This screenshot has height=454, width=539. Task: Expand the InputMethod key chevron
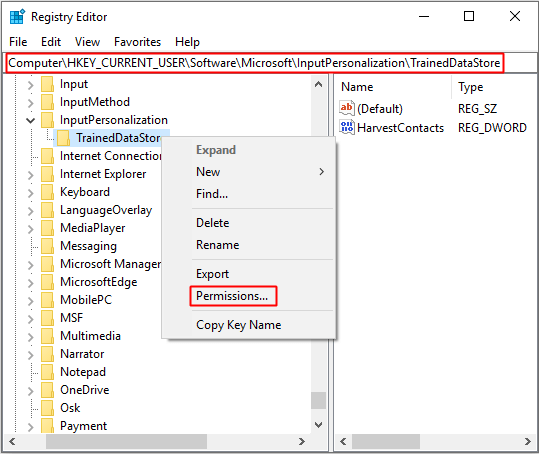coord(31,103)
